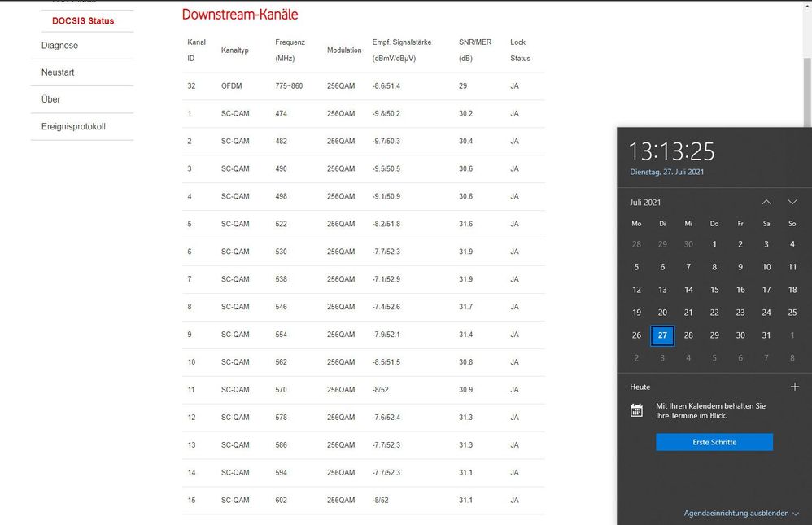Click frequency value 498
Image resolution: width=812 pixels, height=525 pixels.
(x=282, y=196)
